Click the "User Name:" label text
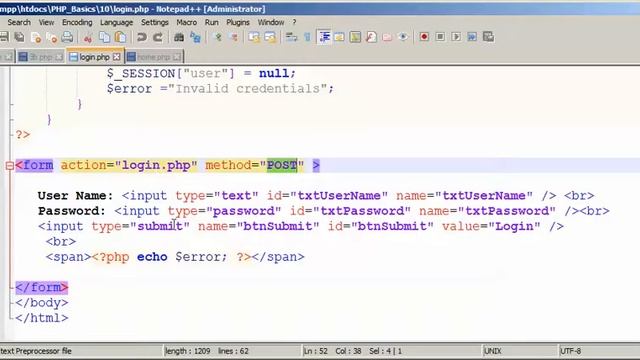 (76, 196)
